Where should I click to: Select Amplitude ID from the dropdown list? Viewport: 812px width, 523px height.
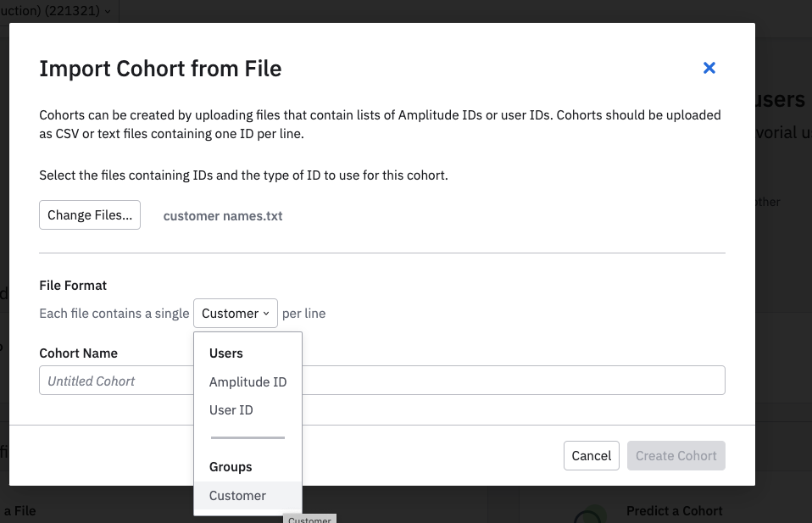click(247, 382)
